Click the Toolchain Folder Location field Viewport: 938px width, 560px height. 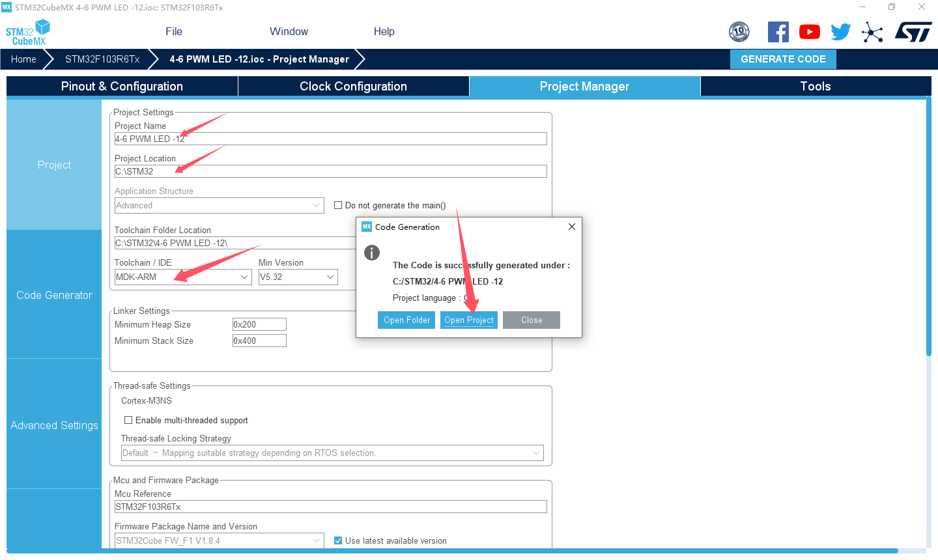235,243
